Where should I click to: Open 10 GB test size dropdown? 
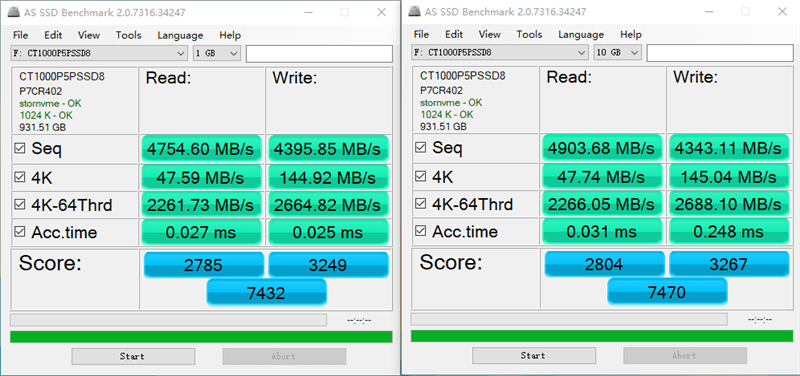[617, 53]
